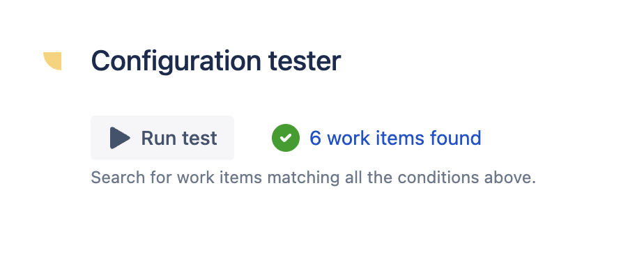This screenshot has height=266, width=644.
Task: Click the Run test button
Action: pyautogui.click(x=162, y=138)
